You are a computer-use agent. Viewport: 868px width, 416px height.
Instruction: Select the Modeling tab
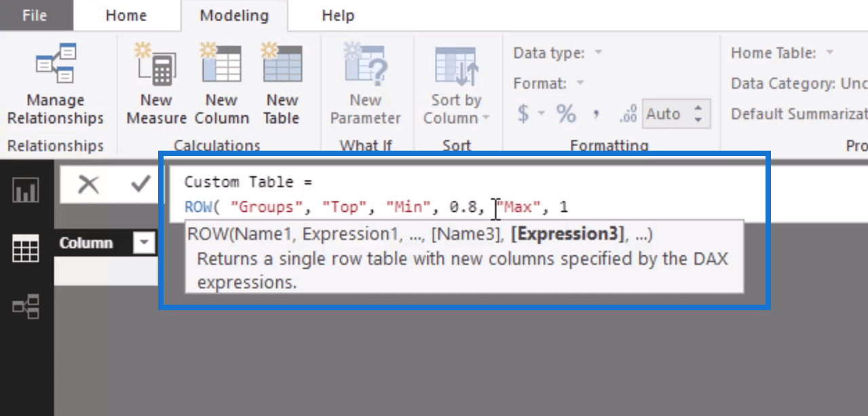[x=234, y=15]
